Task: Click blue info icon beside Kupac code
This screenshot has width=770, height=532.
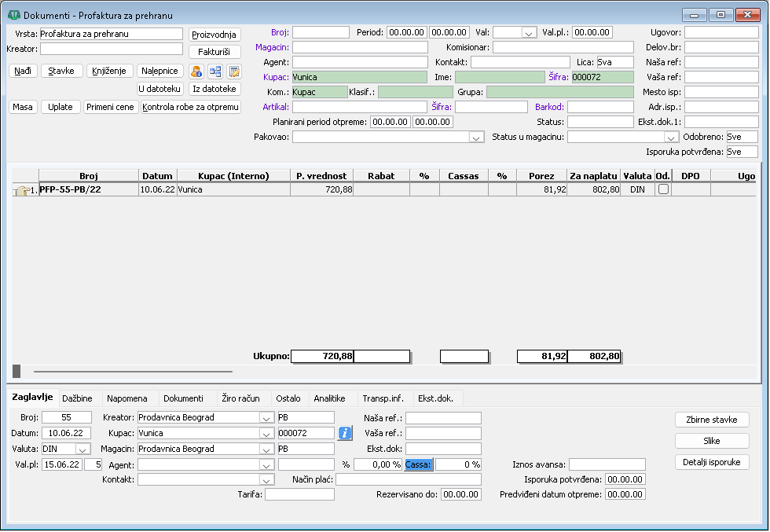Action: coord(345,433)
